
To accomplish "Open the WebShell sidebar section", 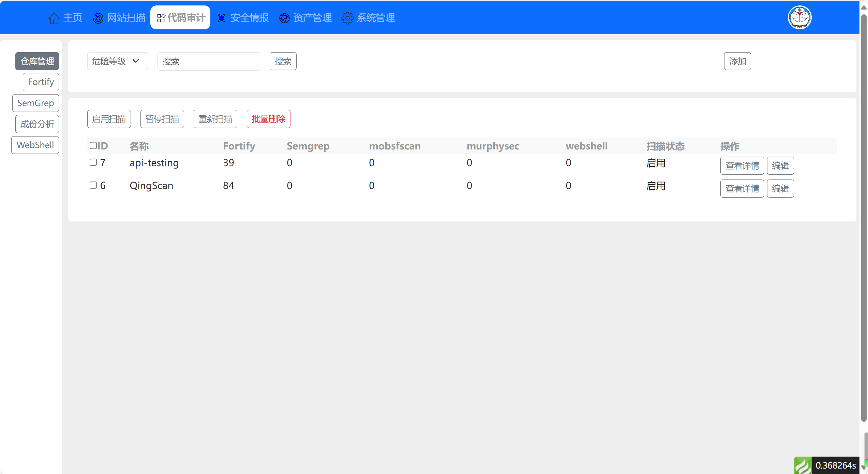I will click(x=35, y=145).
